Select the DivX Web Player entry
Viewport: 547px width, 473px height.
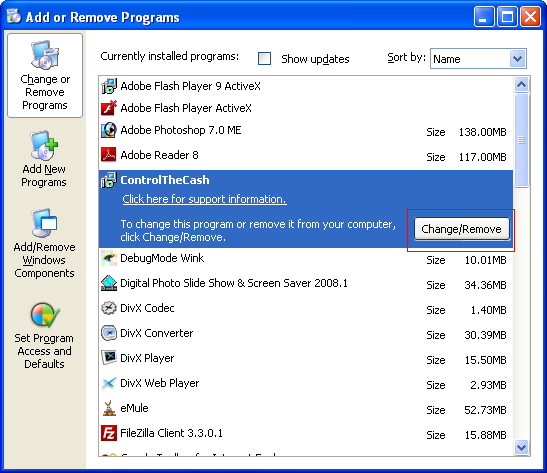click(306, 384)
